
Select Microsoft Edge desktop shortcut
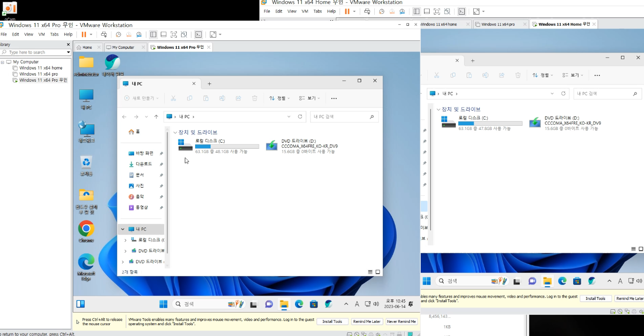pyautogui.click(x=86, y=267)
